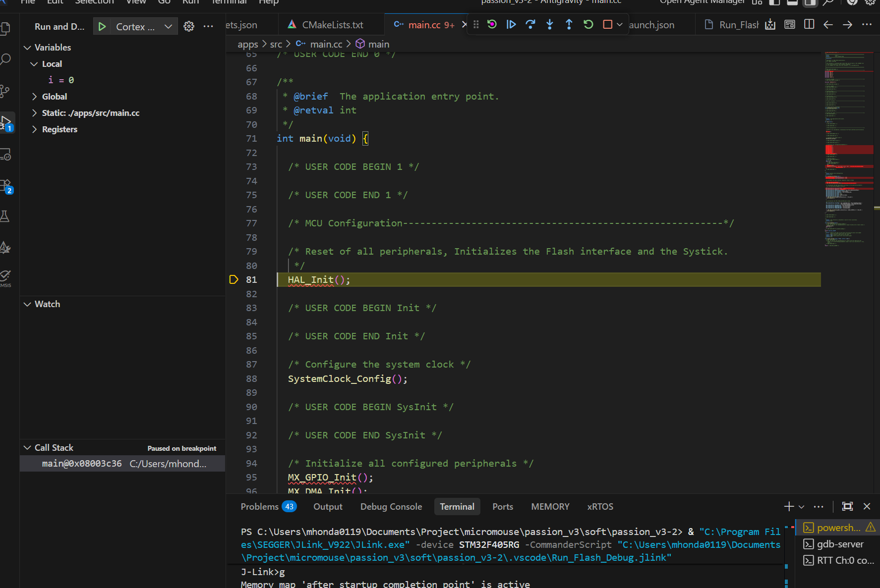
Task: Step into the function call
Action: [550, 24]
